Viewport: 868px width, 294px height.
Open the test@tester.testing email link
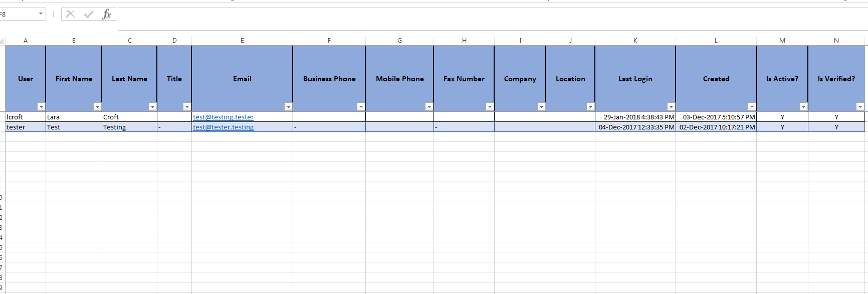click(x=223, y=127)
